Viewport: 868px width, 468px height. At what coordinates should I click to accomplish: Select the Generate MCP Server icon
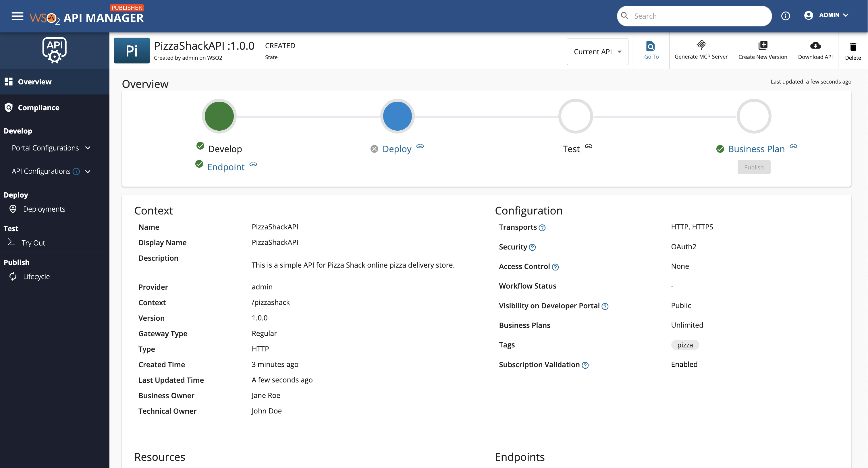click(x=701, y=46)
